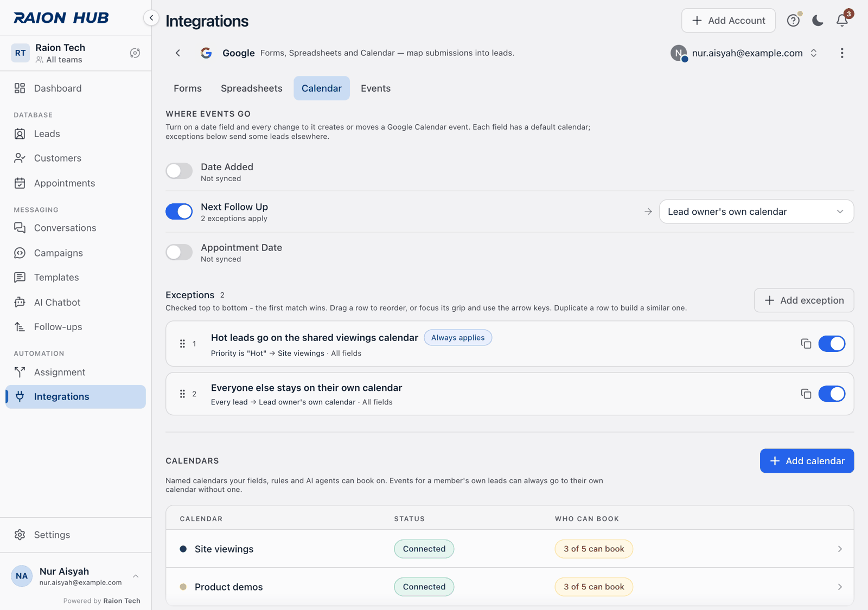
Task: Click the team switch icon beside Raion Tech
Action: coord(135,53)
